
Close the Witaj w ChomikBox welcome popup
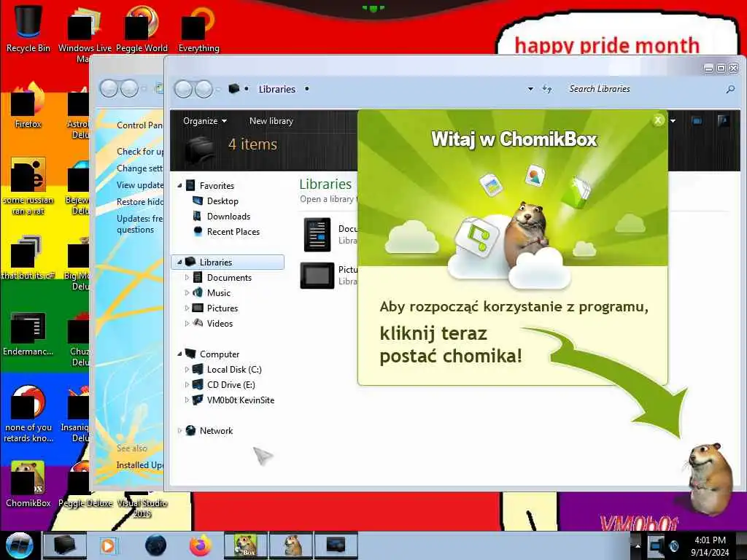click(658, 120)
